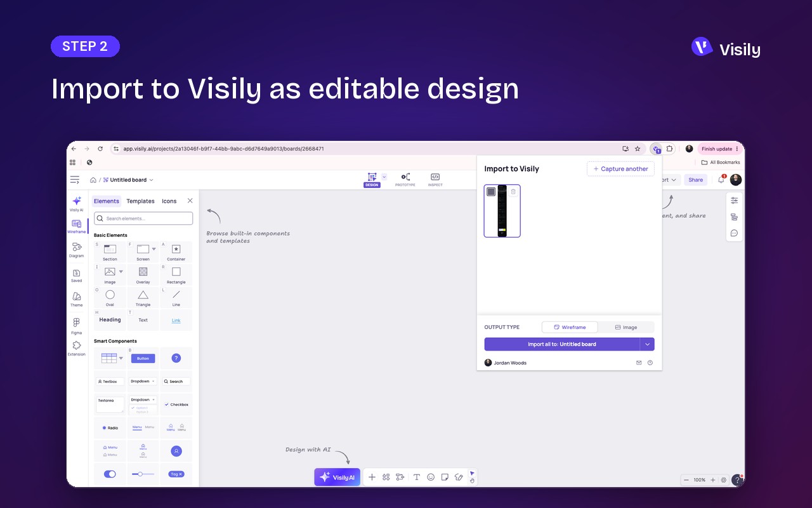Select the Section element
Screen dimensions: 812x508
110,252
